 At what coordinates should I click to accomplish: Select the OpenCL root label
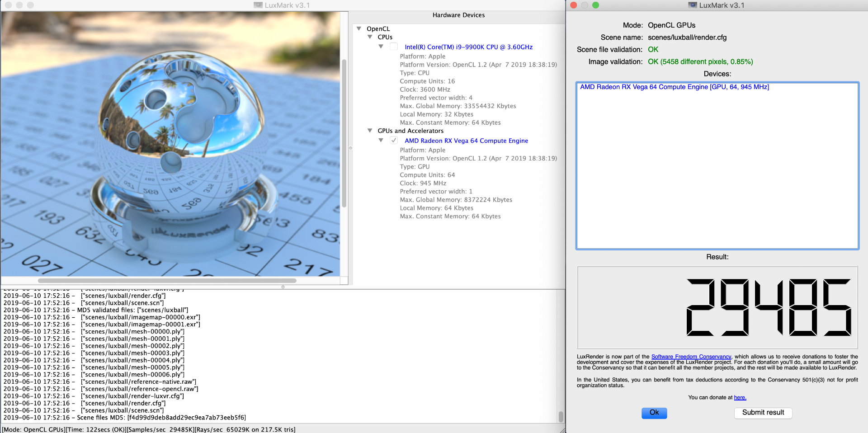click(x=378, y=28)
